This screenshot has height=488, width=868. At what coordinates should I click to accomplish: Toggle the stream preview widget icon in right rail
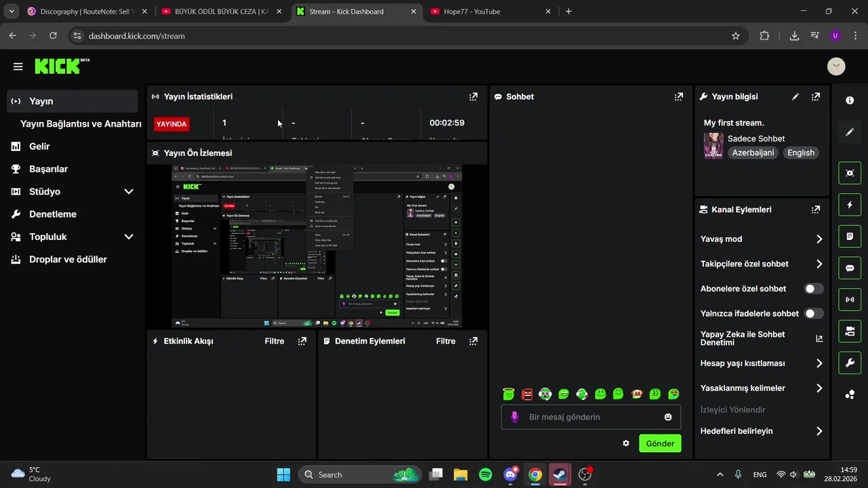point(850,173)
